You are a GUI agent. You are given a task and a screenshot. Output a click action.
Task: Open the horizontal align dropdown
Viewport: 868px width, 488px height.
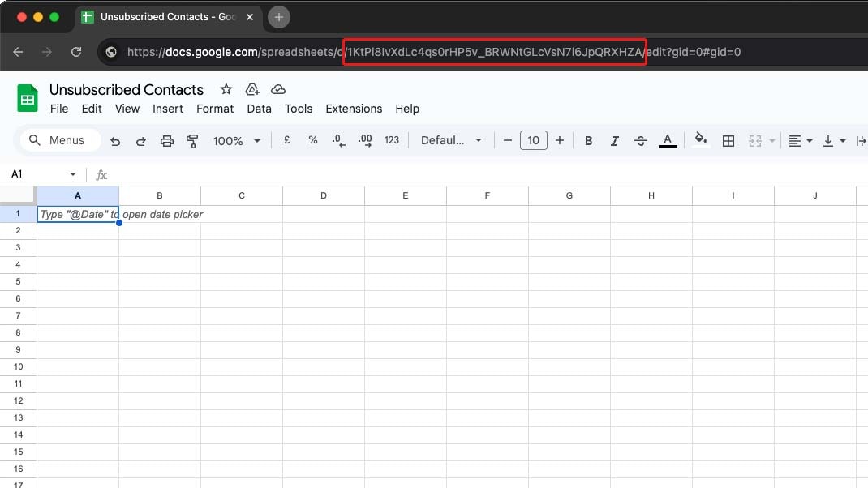point(801,141)
